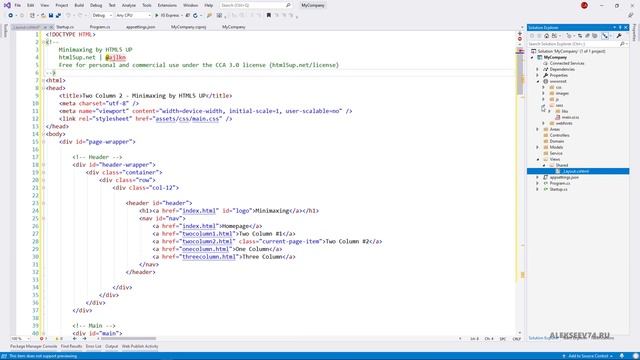Image resolution: width=640 pixels, height=360 pixels.
Task: Select appsettings.json in Solution Explorer
Action: click(x=564, y=178)
